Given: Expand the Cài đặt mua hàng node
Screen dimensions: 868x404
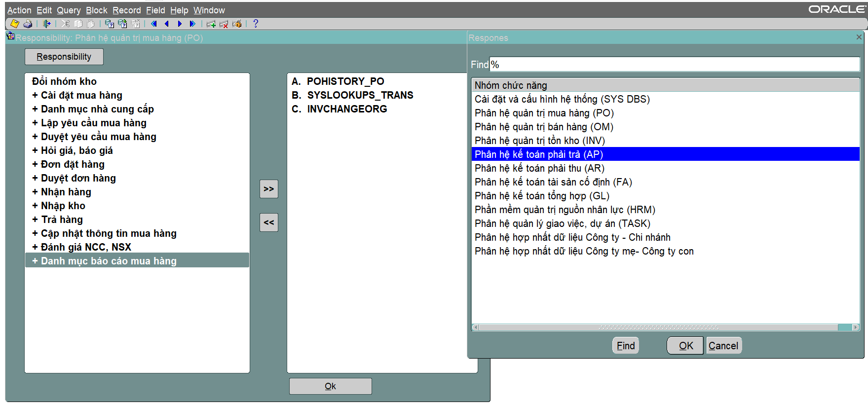Looking at the screenshot, I should 35,95.
